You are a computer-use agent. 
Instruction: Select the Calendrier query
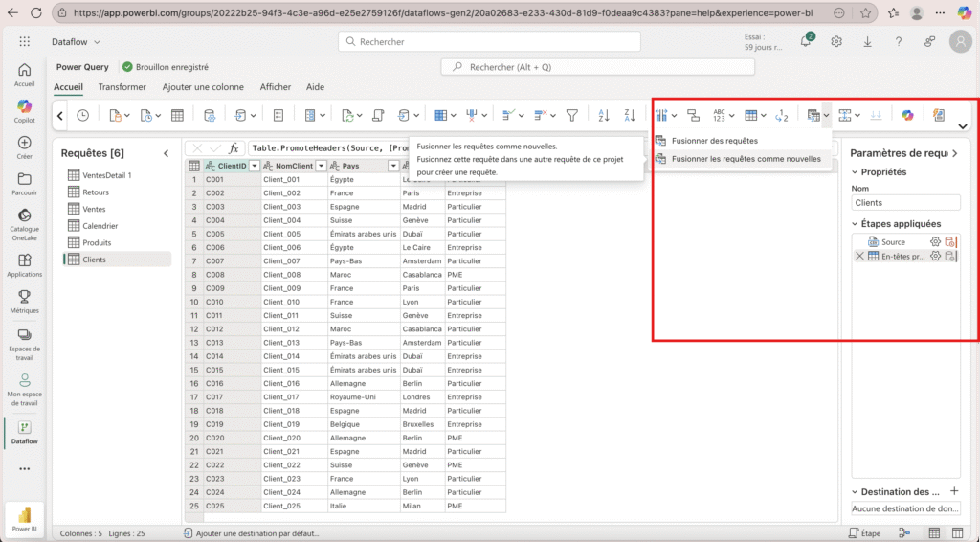click(100, 226)
